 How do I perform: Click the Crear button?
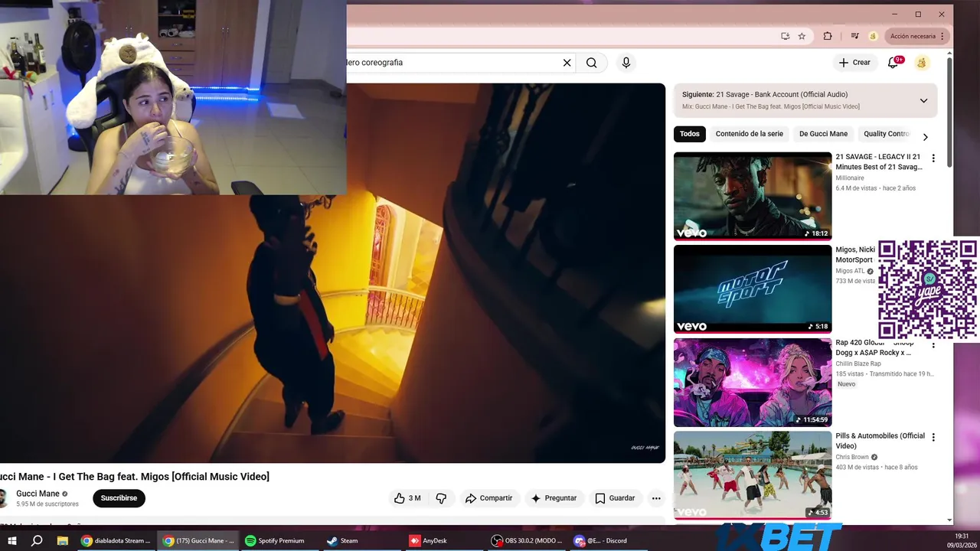coord(854,63)
